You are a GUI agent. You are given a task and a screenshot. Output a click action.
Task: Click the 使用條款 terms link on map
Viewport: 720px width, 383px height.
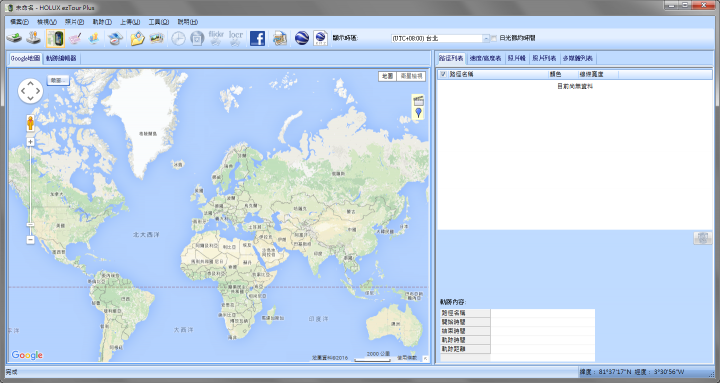tap(407, 358)
